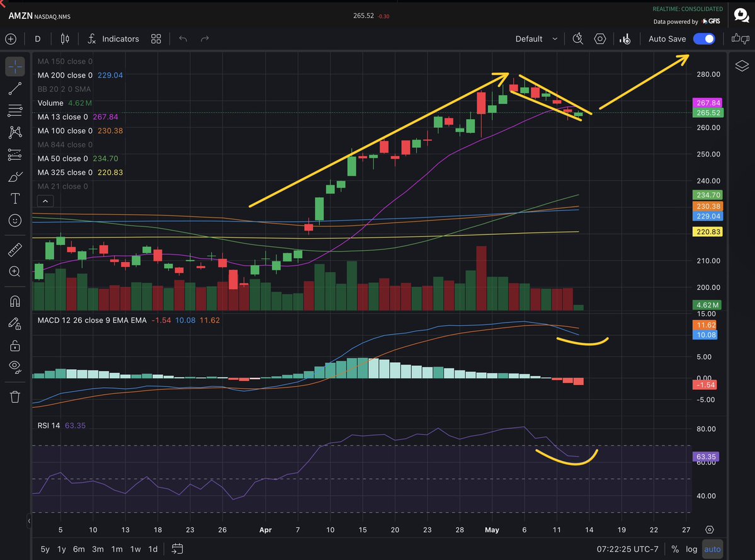Image resolution: width=755 pixels, height=560 pixels.
Task: Select the MACD 12 26 legend
Action: tap(128, 320)
